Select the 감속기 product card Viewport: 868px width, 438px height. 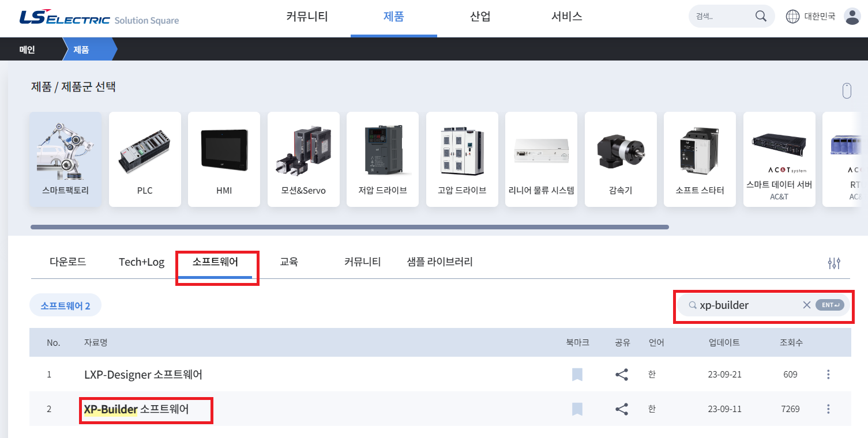click(x=621, y=159)
